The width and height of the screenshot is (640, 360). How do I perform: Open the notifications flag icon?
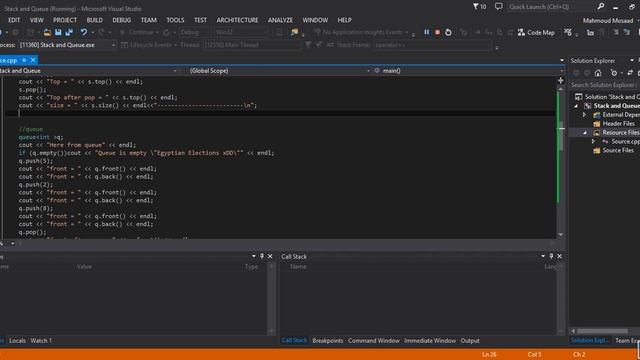(479, 7)
